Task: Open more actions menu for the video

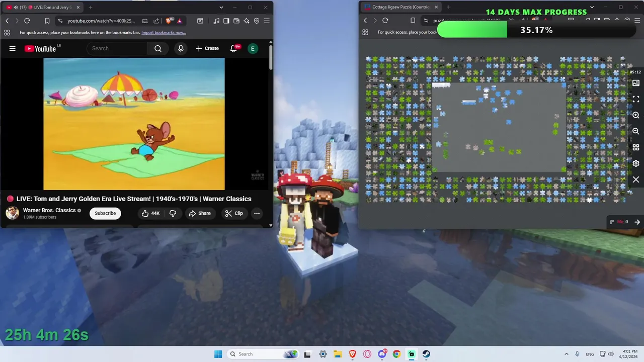Action: [257, 213]
